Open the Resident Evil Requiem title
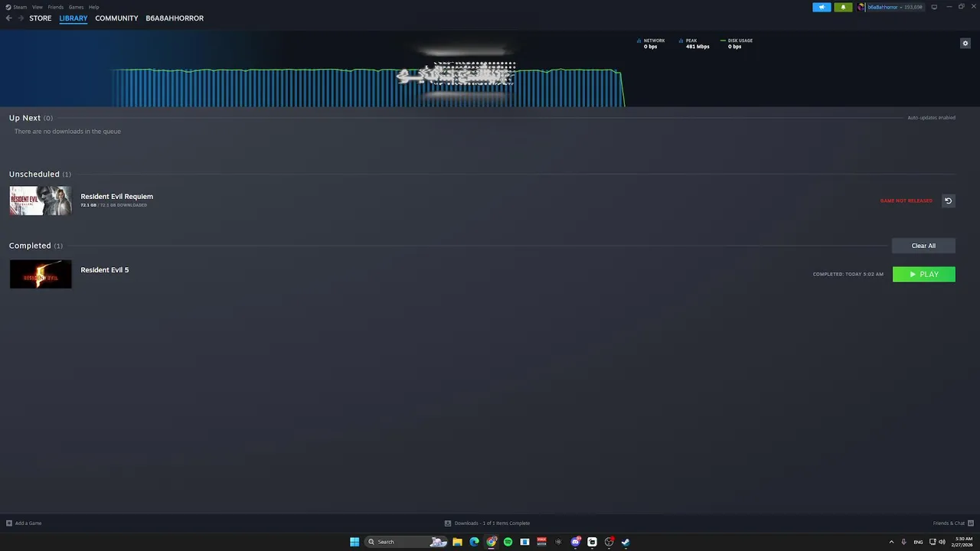Viewport: 980px width, 551px height. coord(116,197)
